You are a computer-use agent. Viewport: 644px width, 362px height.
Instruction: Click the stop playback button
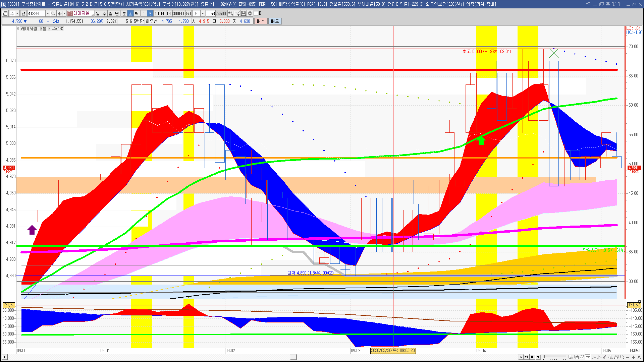(532, 357)
